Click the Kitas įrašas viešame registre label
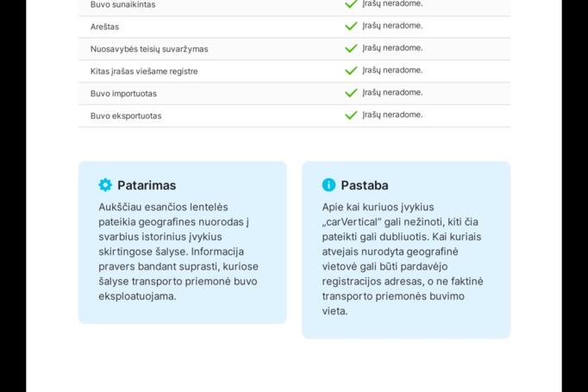The width and height of the screenshot is (588, 392). [143, 72]
